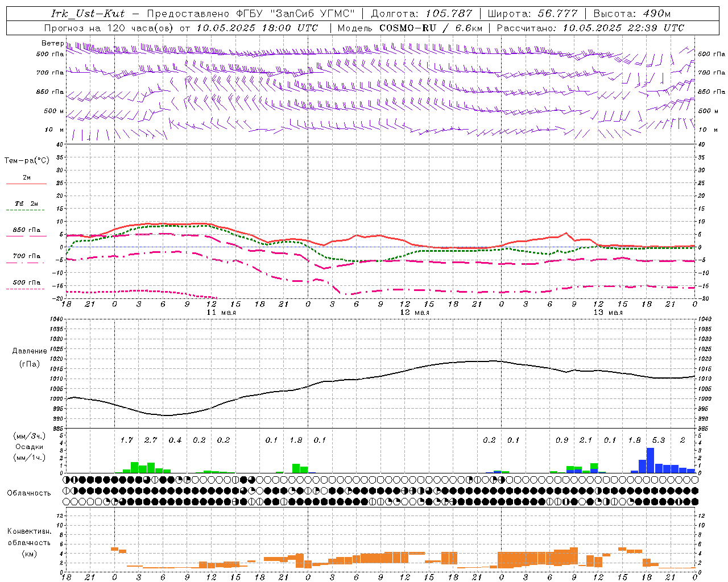Click the station name "Irk_Ust-Kut" in the header
Viewport: 728px width, 582px height.
click(88, 14)
